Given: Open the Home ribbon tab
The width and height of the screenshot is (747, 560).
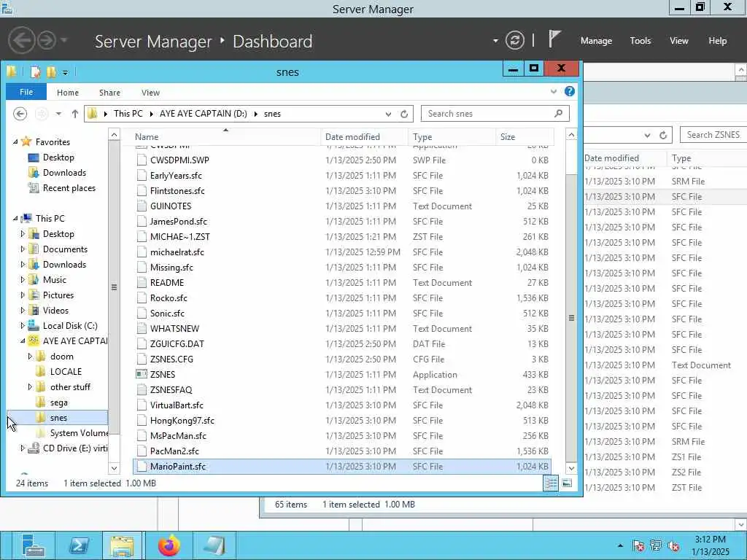Looking at the screenshot, I should (68, 93).
